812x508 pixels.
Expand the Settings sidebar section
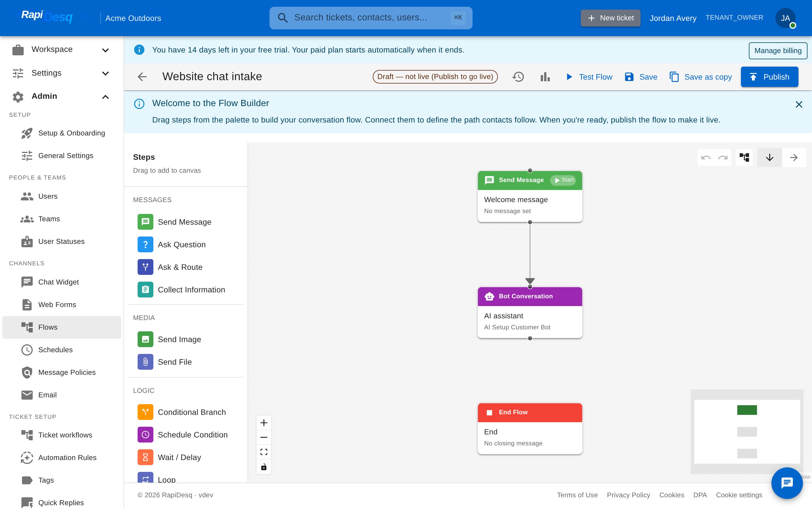(62, 73)
